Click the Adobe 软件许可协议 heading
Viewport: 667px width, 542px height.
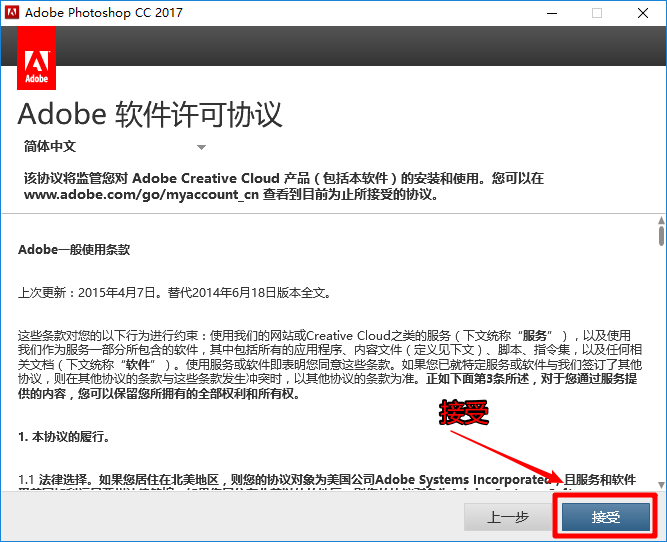150,113
